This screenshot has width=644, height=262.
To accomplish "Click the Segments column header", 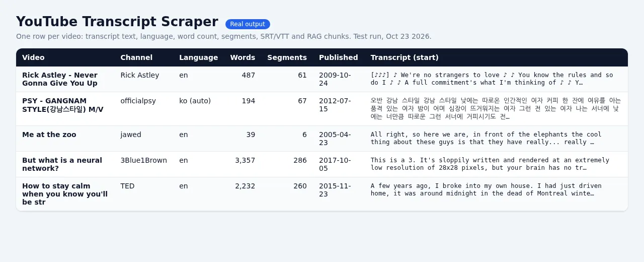I will [287, 57].
